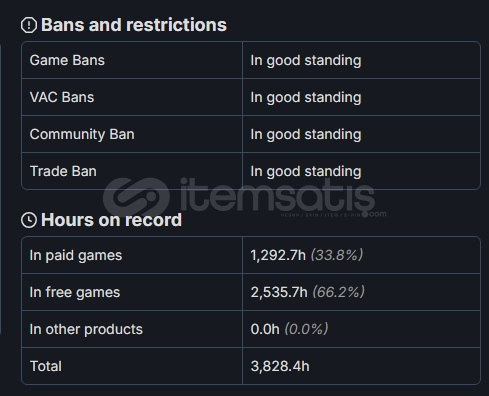Click the In free games label
The image size is (489, 396).
(75, 292)
